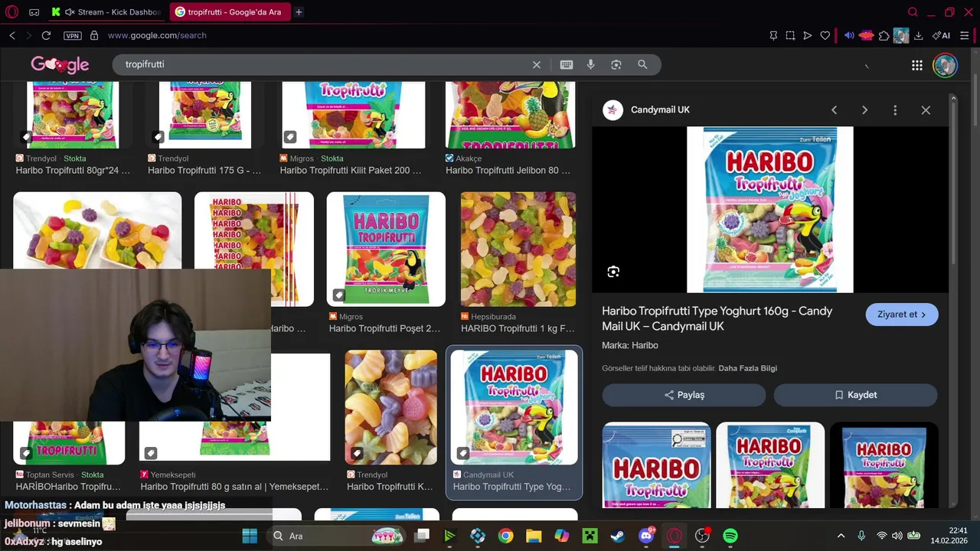This screenshot has height=551, width=980.
Task: Open the Windows Start menu
Action: coord(250,536)
